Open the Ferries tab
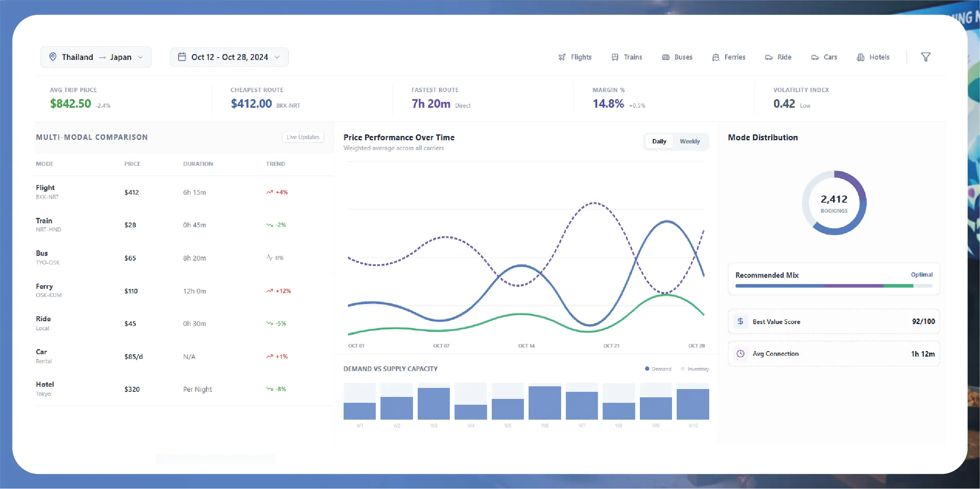Image resolution: width=980 pixels, height=489 pixels. (728, 57)
